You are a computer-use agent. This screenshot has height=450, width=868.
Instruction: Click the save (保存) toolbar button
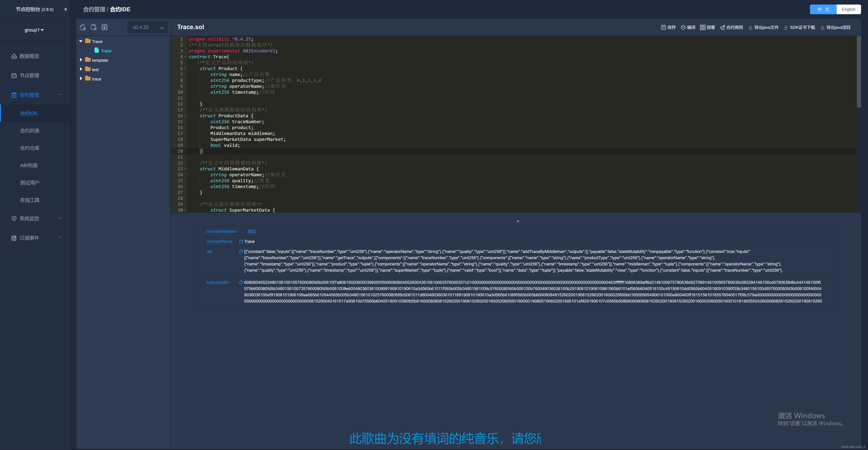(x=668, y=27)
